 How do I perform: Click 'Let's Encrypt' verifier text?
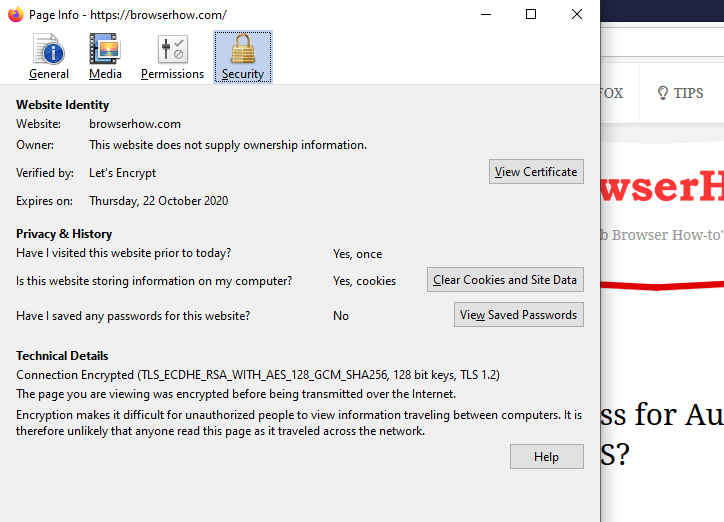pyautogui.click(x=122, y=173)
